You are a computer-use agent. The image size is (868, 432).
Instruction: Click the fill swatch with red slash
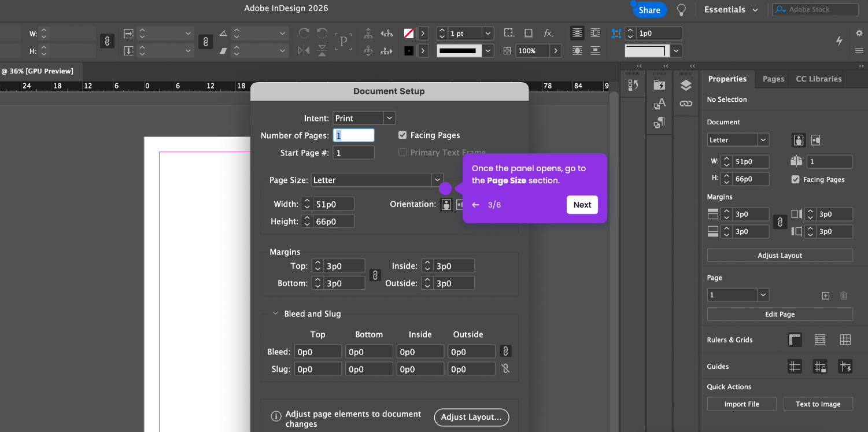pyautogui.click(x=409, y=34)
